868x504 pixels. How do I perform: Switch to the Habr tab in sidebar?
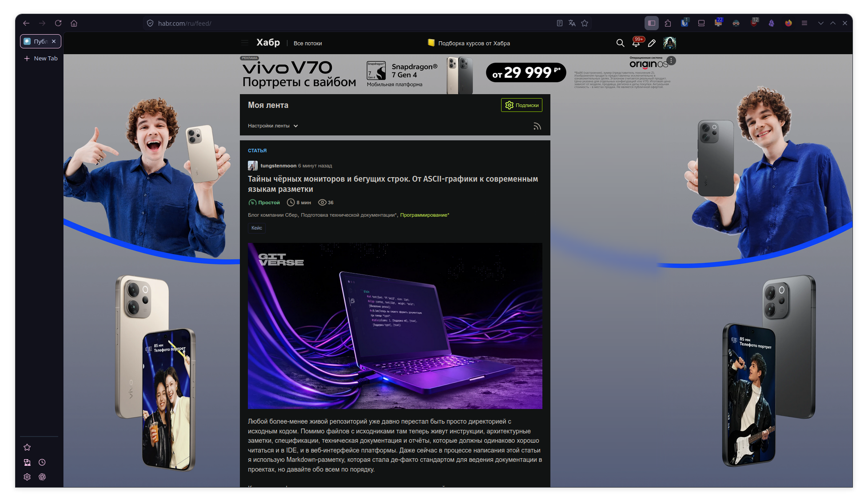pos(40,41)
